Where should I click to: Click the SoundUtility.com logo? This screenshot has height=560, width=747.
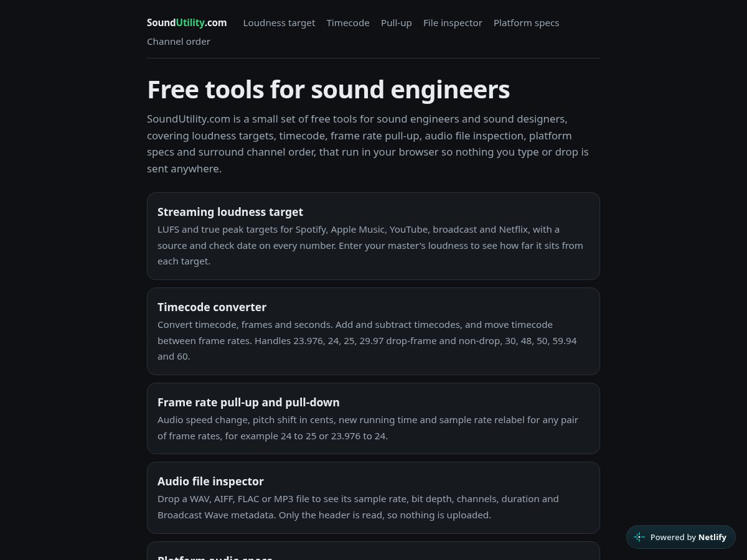pyautogui.click(x=187, y=22)
